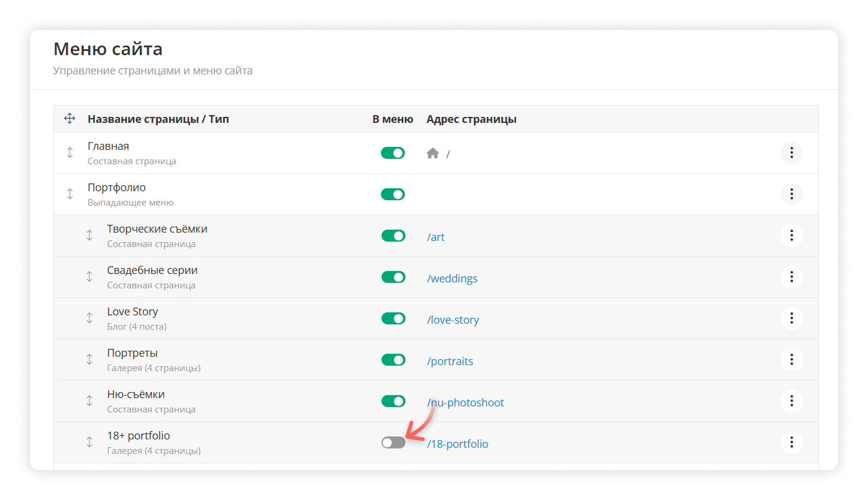The image size is (868, 500).
Task: Click the drag handle for Главная row
Action: [70, 153]
